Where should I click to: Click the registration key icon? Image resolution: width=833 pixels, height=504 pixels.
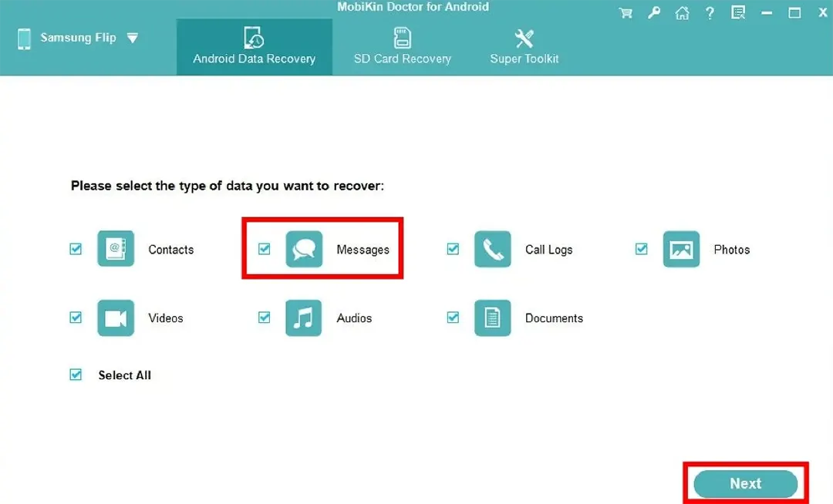tap(654, 12)
